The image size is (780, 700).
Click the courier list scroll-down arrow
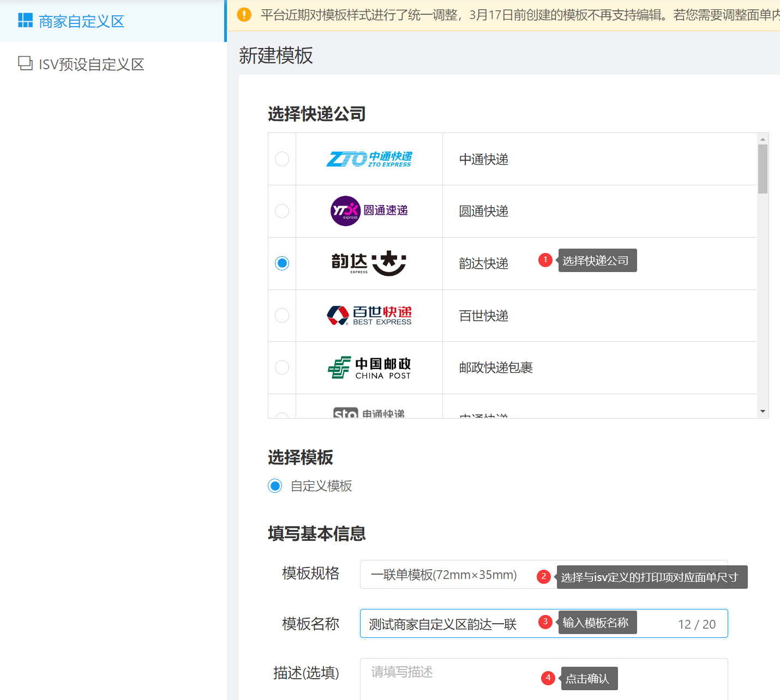click(x=763, y=412)
